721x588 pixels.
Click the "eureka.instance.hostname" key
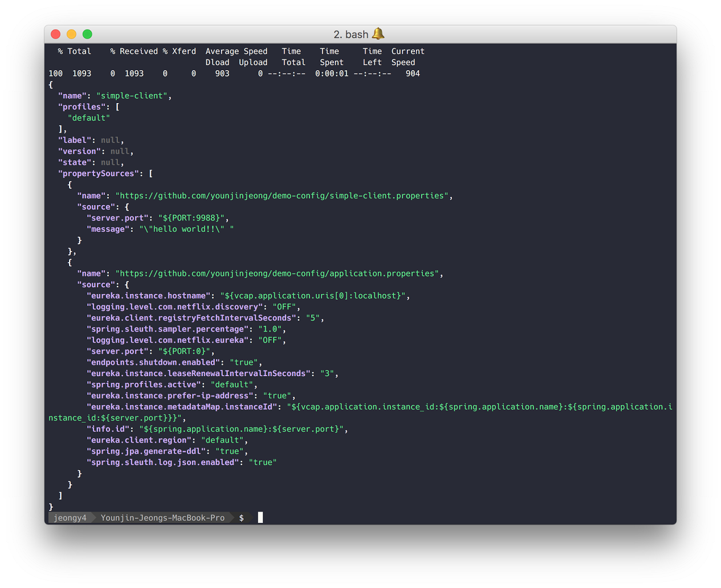[x=149, y=296]
